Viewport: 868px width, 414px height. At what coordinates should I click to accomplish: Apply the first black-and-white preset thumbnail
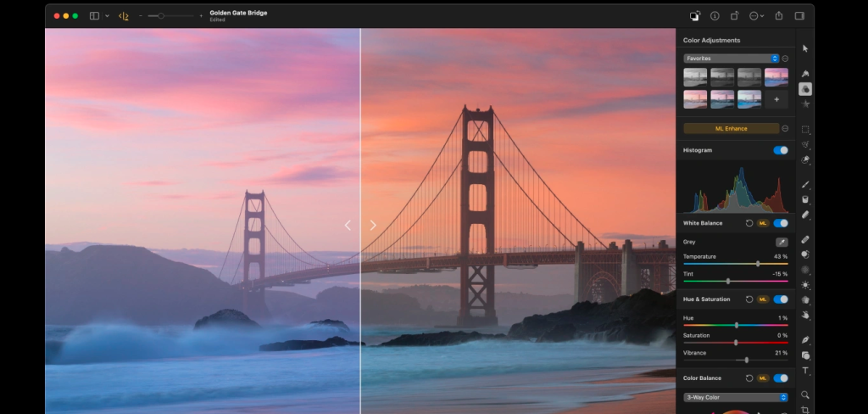(695, 77)
